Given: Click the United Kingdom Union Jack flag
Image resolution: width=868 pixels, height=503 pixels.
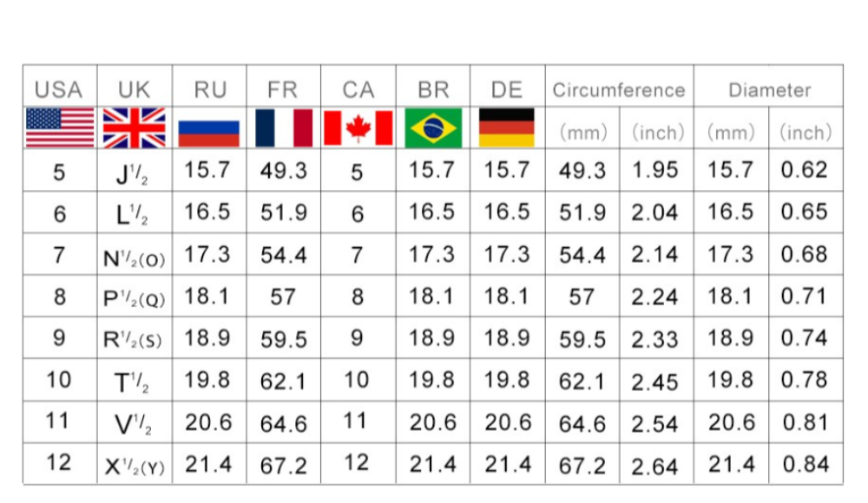Looking at the screenshot, I should coord(134,128).
